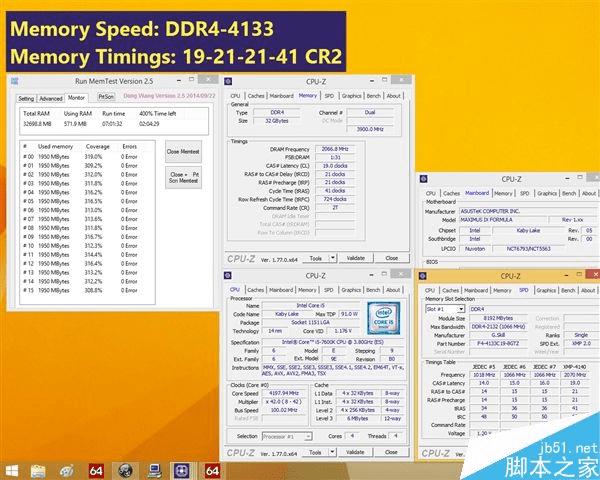Click the last red 64 taskbar icon
This screenshot has width=600, height=480.
[x=212, y=470]
